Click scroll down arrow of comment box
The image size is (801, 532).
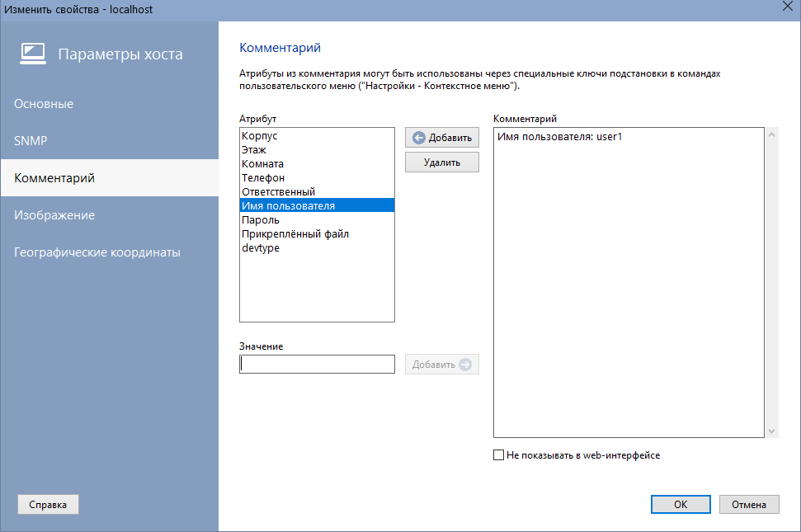click(x=771, y=431)
